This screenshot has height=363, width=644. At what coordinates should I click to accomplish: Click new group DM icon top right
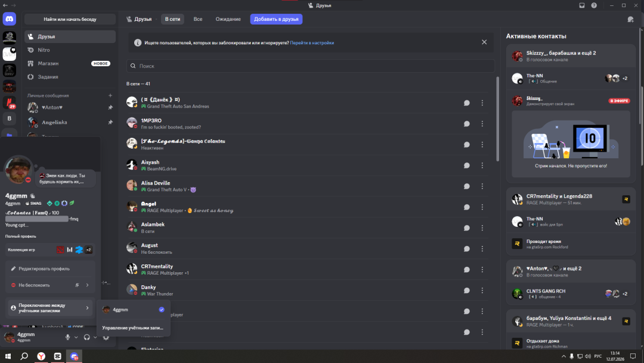pyautogui.click(x=630, y=19)
